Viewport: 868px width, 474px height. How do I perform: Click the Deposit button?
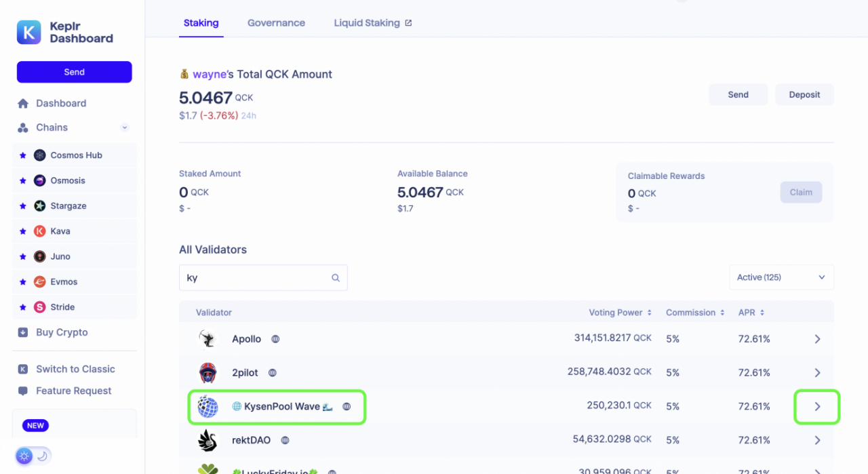(x=804, y=95)
